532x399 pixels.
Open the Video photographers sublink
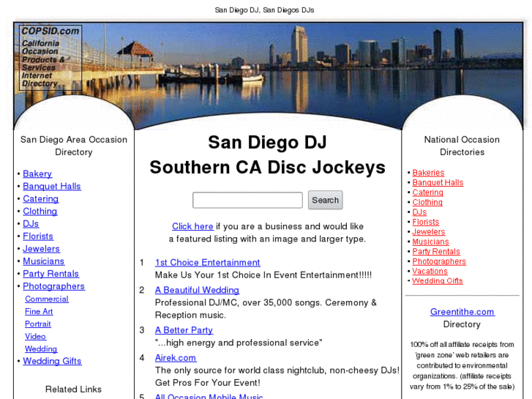[36, 337]
